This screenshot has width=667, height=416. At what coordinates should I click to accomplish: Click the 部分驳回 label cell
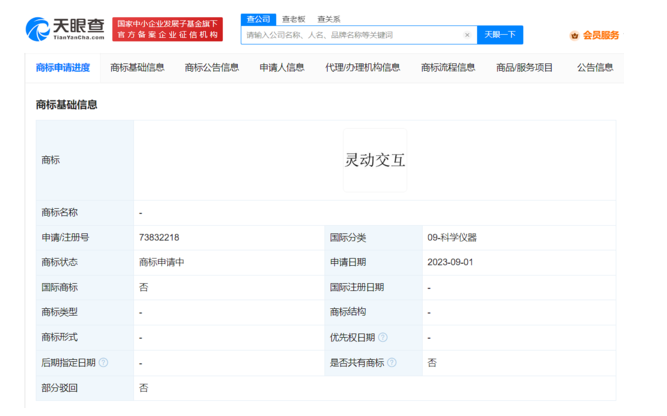[85, 388]
